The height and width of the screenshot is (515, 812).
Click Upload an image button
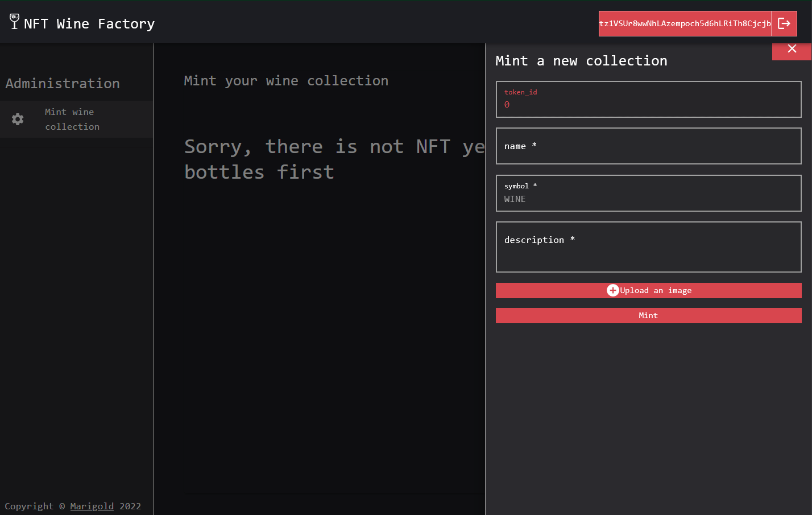coord(648,290)
